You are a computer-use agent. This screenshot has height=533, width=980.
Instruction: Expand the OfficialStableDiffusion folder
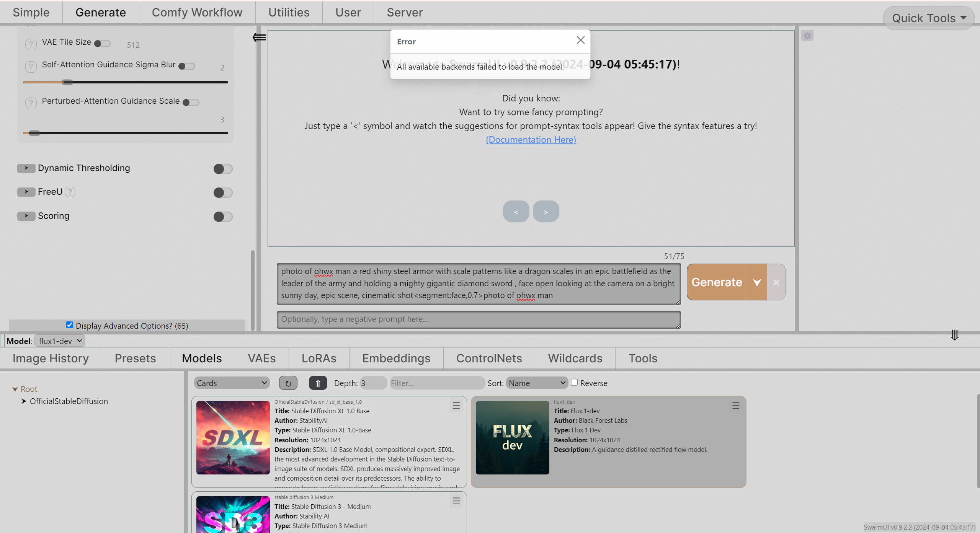tap(24, 401)
